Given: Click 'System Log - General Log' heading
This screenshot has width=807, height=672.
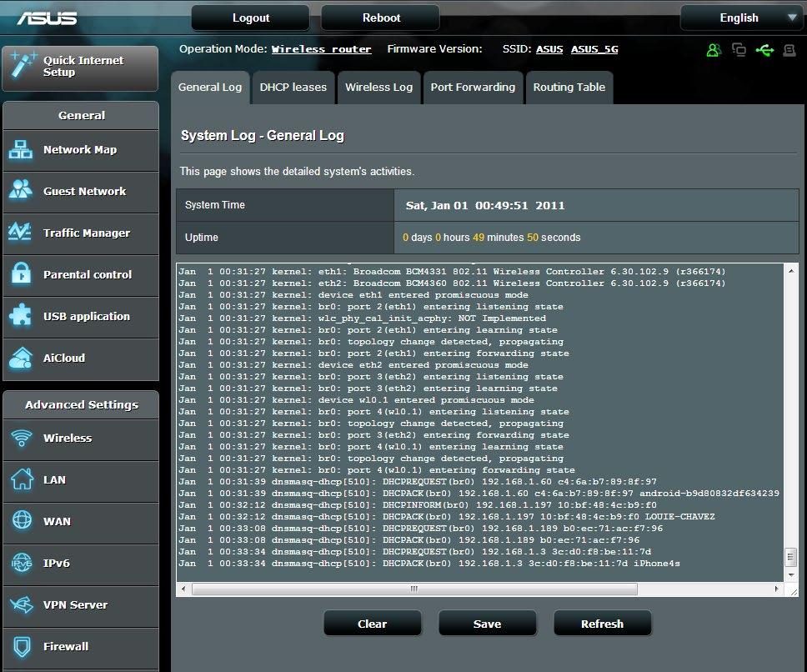Looking at the screenshot, I should point(263,136).
